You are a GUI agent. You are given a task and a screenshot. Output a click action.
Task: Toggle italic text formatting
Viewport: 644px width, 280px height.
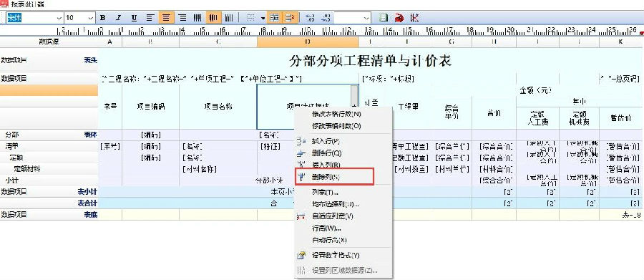(x=118, y=18)
